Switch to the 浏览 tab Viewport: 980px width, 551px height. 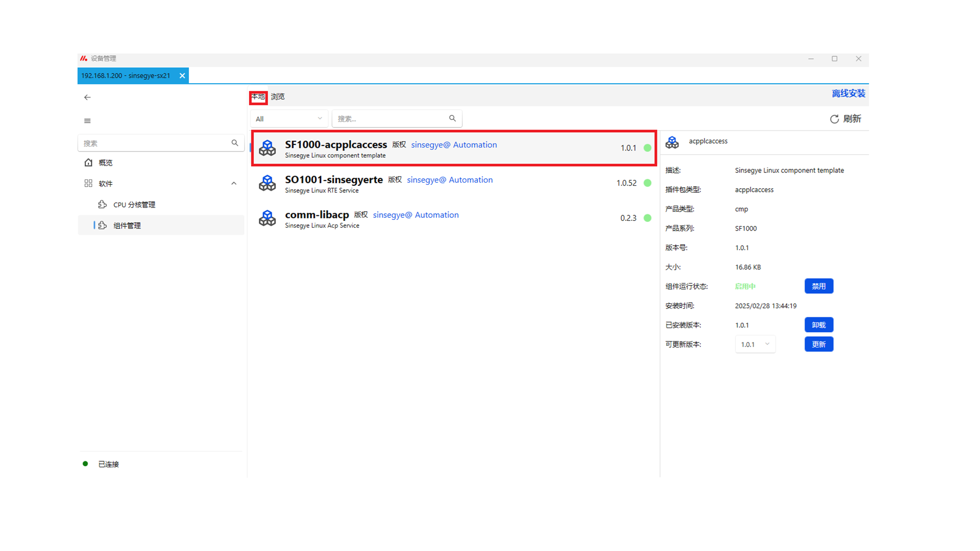point(278,96)
